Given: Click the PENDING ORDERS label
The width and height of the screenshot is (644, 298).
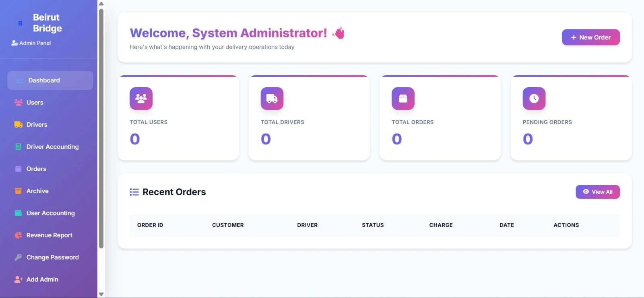Looking at the screenshot, I should (x=547, y=122).
